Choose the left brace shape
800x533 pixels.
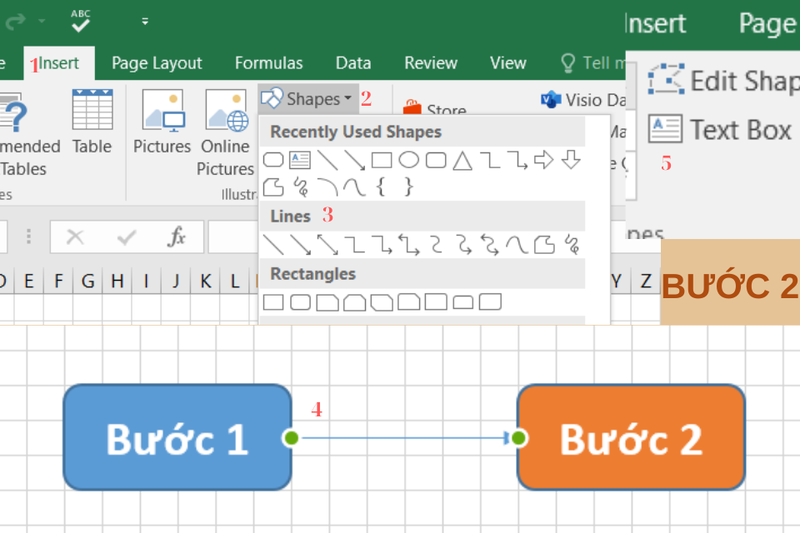tap(381, 187)
